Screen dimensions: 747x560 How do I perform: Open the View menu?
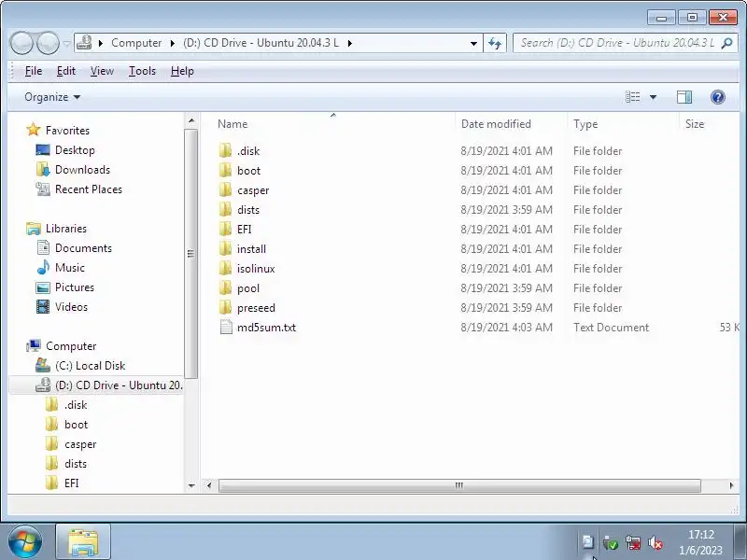click(x=102, y=71)
